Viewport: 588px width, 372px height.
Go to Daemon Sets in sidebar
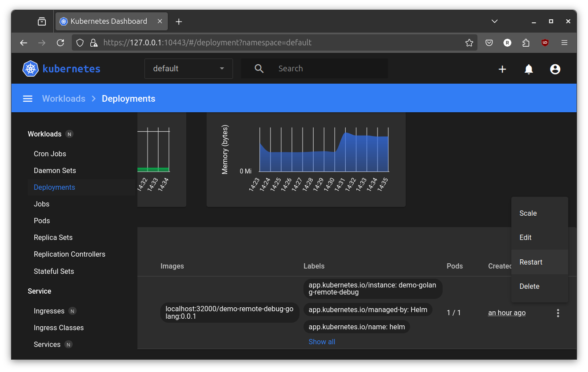click(55, 170)
